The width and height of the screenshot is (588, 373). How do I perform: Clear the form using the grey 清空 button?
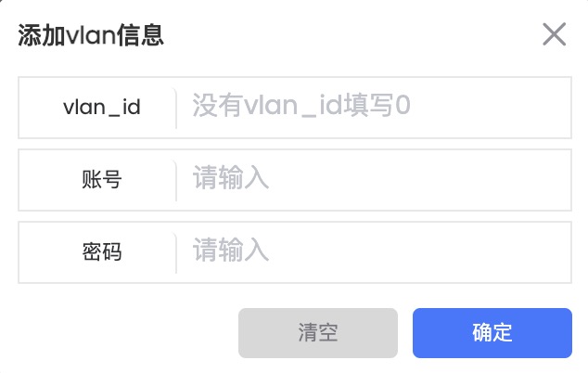pos(317,333)
